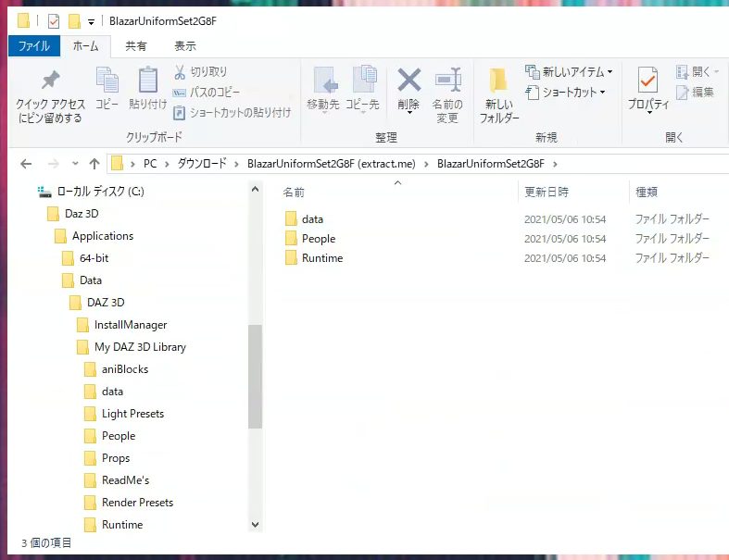This screenshot has width=729, height=560.
Task: Switch to the Home (ホーム) ribbon tab
Action: pyautogui.click(x=85, y=46)
